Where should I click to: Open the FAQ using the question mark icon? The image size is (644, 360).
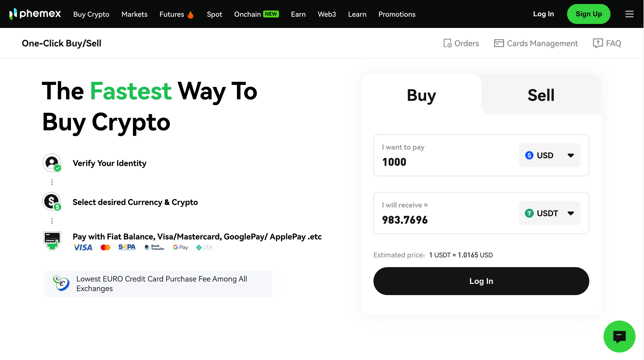click(598, 43)
